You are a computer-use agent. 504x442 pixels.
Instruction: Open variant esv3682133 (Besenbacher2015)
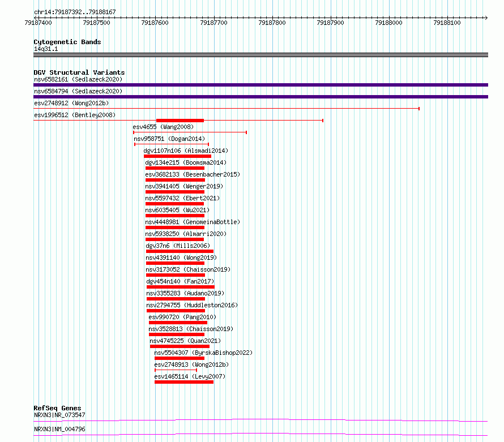pos(193,174)
